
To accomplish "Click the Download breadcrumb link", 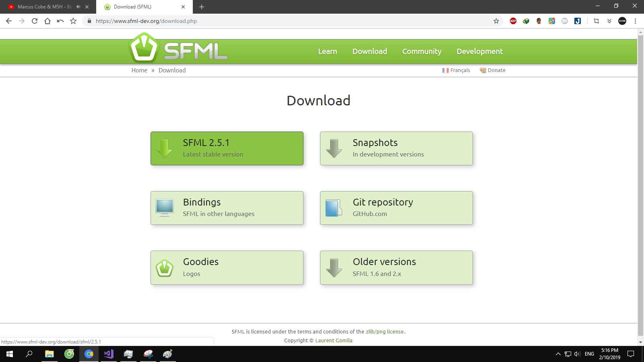I will click(172, 70).
